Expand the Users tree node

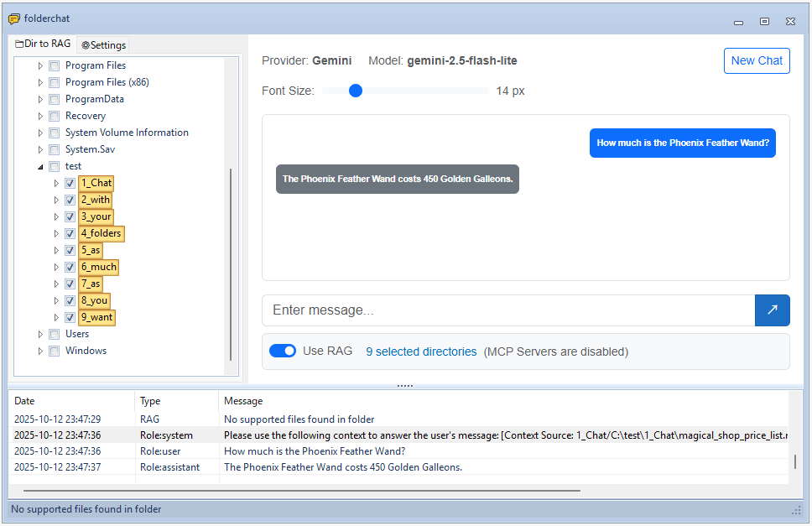tap(40, 333)
